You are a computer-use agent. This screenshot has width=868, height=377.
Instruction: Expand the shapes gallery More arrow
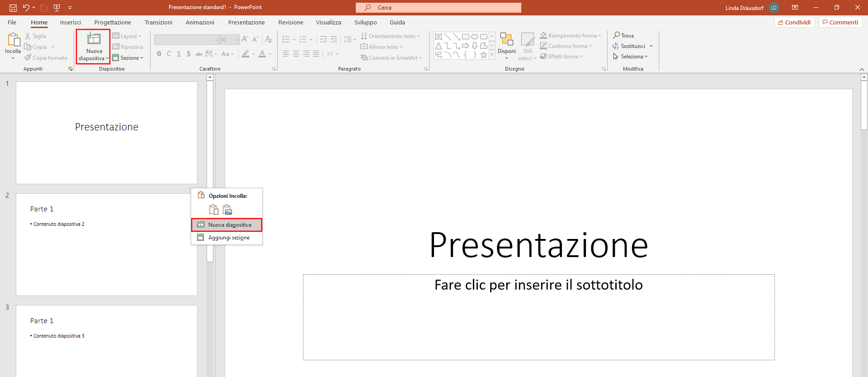pos(492,54)
